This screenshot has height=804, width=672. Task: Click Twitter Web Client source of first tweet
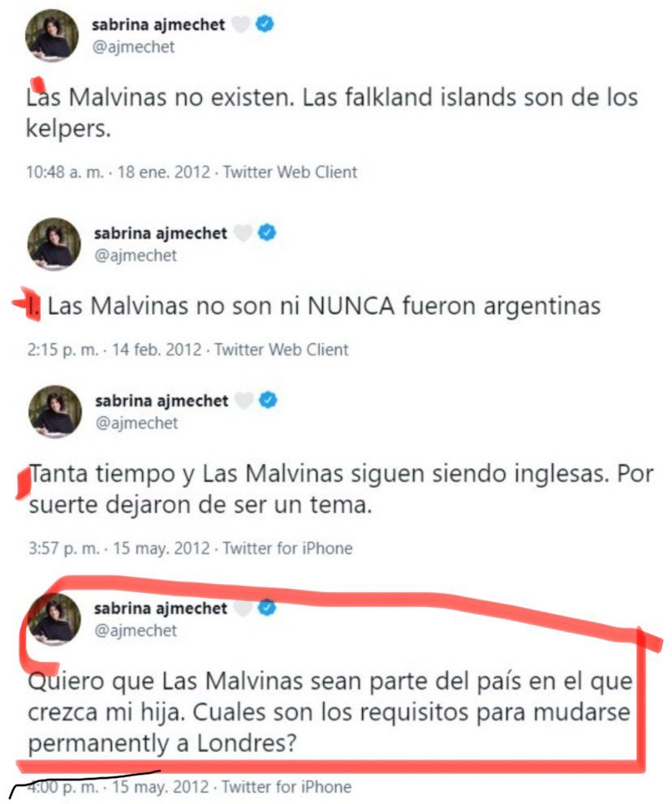point(290,172)
